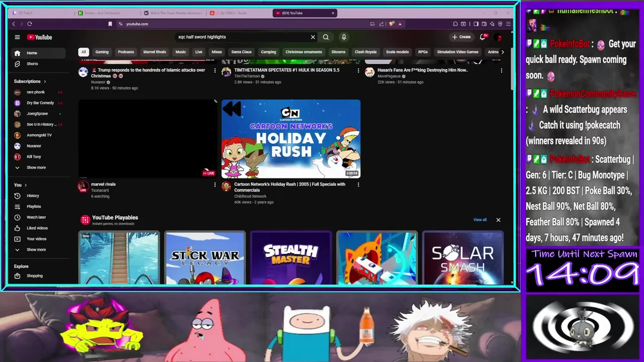
Task: Open the Cartoon Network Holiday Rush thumbnail
Action: (x=291, y=139)
